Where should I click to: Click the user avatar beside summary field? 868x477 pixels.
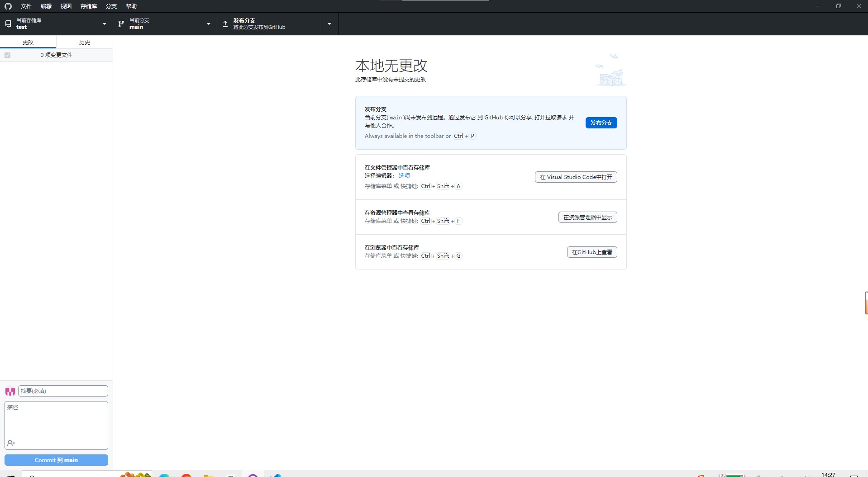pyautogui.click(x=10, y=392)
